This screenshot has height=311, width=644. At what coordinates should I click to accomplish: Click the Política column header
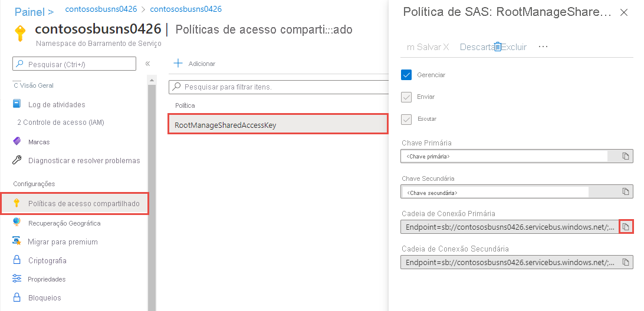[185, 105]
